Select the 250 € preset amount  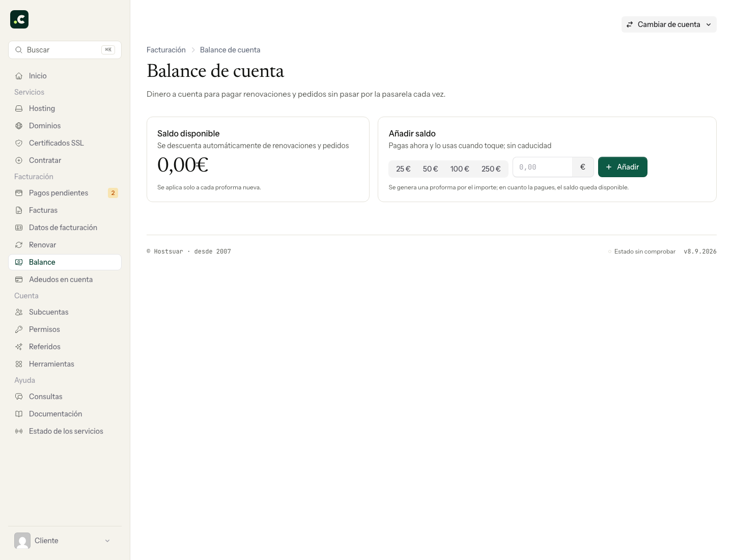coord(491,169)
